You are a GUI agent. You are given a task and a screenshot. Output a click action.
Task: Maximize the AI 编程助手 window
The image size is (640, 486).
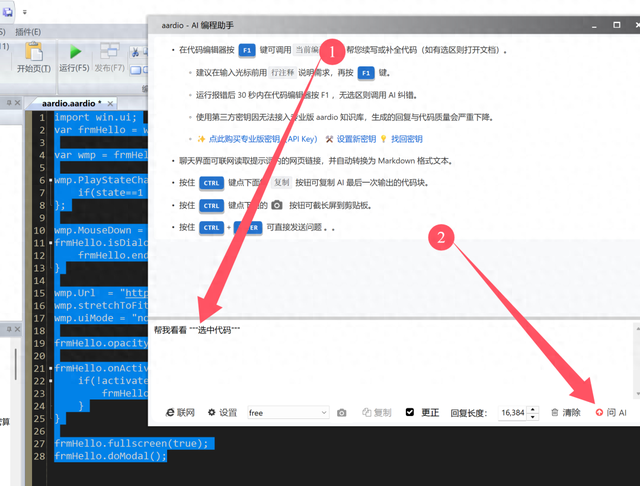pyautogui.click(x=617, y=25)
